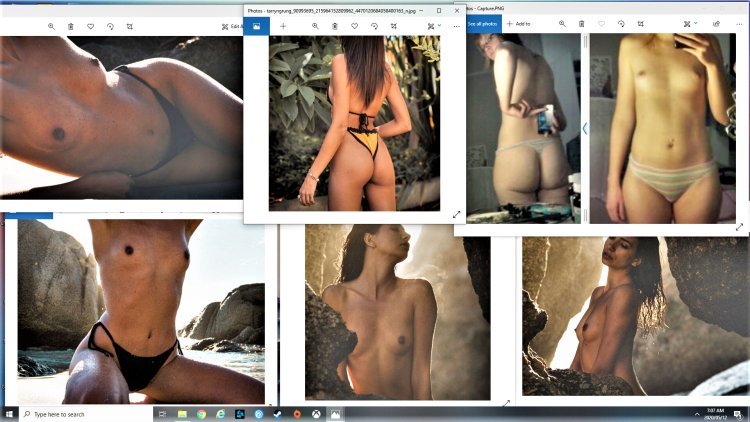This screenshot has width=750, height=422.
Task: Click the trash icon in the left Photos window
Action: click(71, 26)
